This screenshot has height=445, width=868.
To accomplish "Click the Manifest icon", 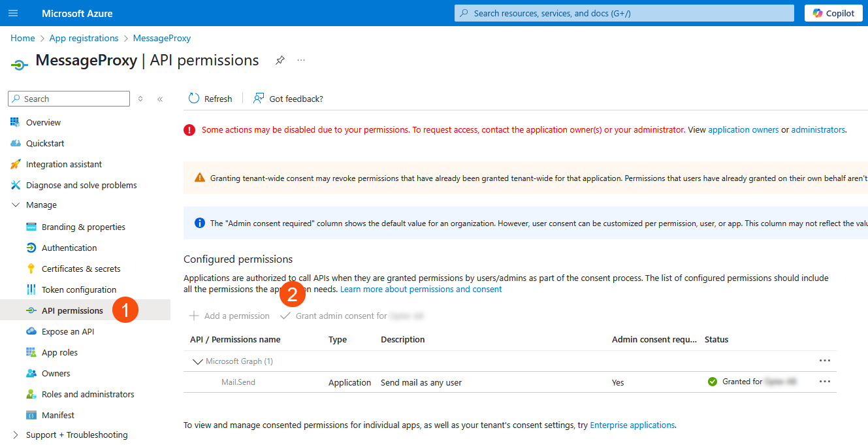I will pyautogui.click(x=31, y=415).
